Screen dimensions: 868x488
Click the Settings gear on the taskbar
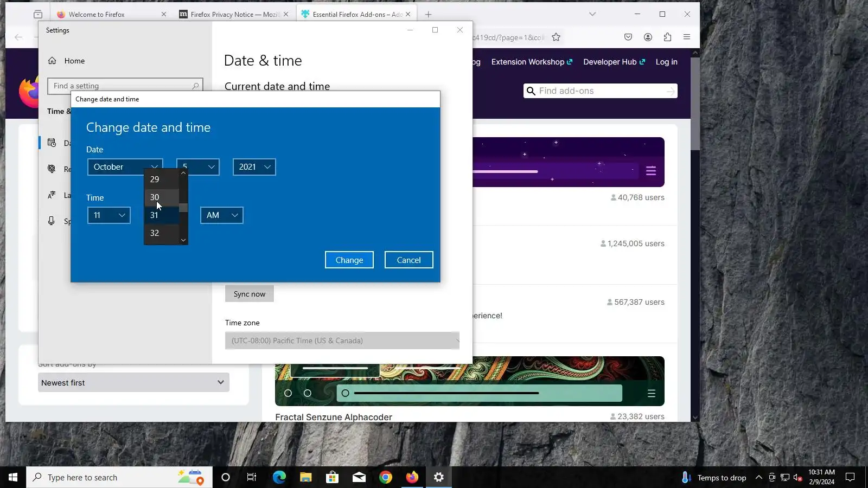(x=439, y=477)
